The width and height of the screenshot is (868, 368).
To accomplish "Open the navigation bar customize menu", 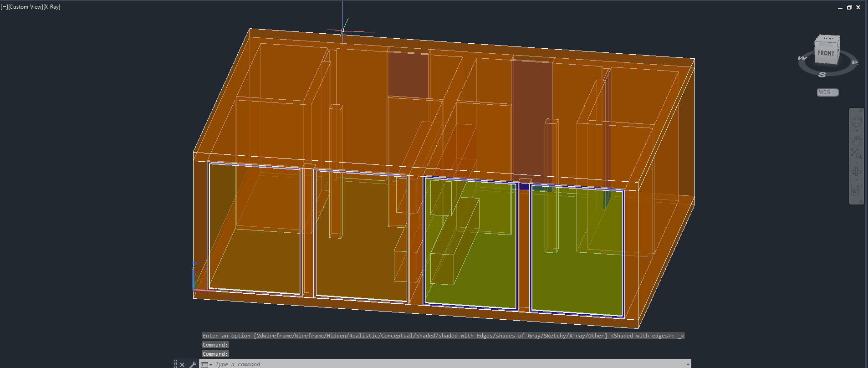I will point(861,201).
